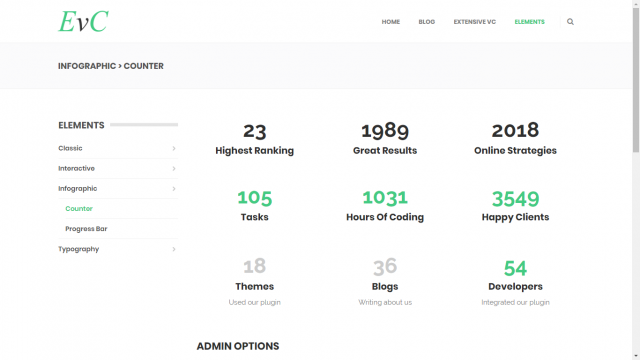Open the Classic sidebar link
This screenshot has width=640, height=360.
(x=70, y=148)
